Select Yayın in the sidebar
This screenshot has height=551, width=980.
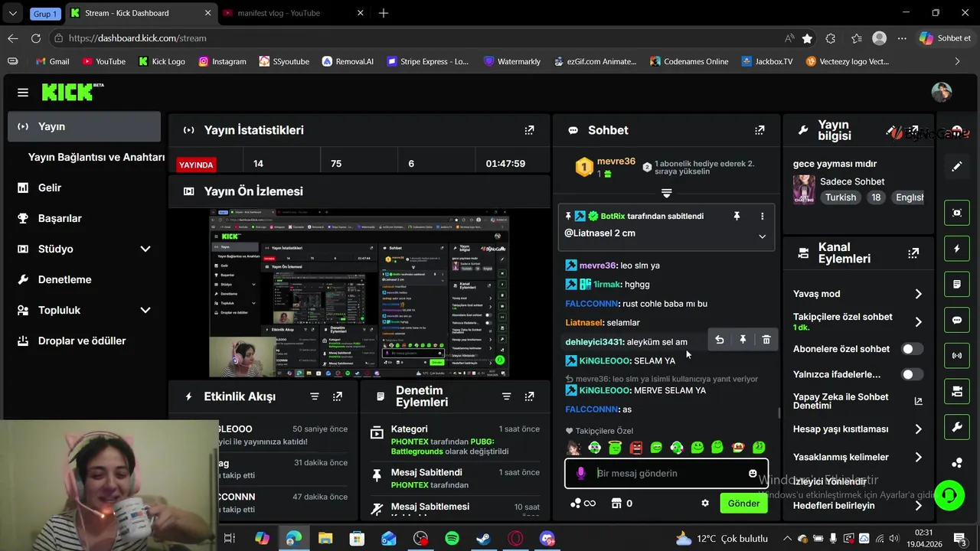tap(84, 126)
